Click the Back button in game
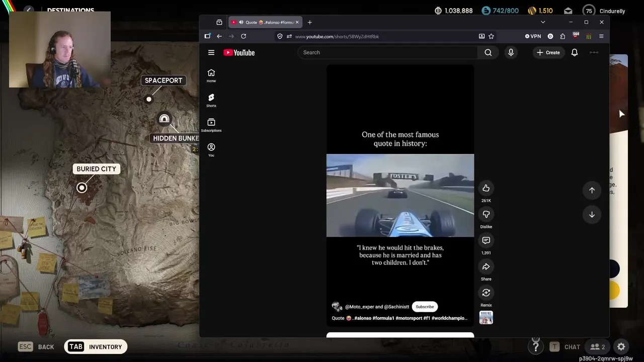This screenshot has width=644, height=362. pyautogui.click(x=36, y=346)
